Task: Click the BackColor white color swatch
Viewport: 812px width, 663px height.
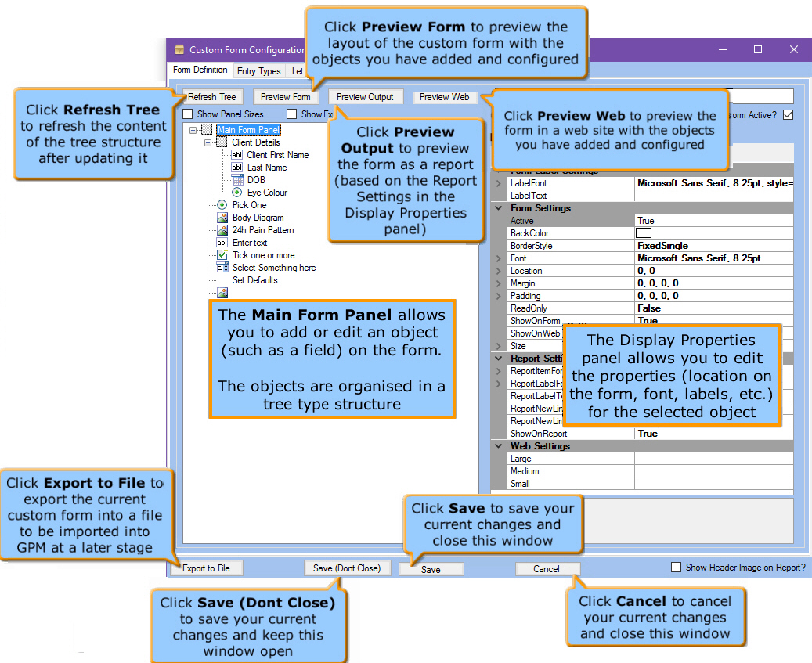Action: click(644, 233)
